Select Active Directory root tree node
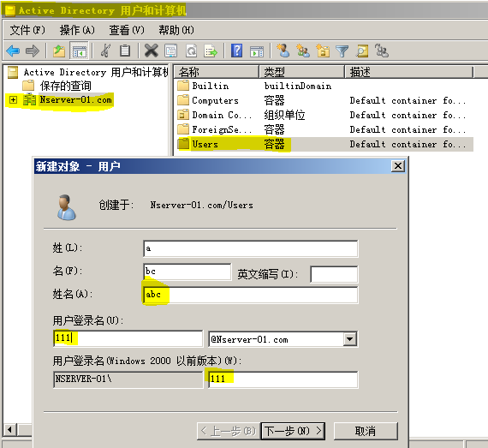This screenshot has width=488, height=448. point(96,72)
